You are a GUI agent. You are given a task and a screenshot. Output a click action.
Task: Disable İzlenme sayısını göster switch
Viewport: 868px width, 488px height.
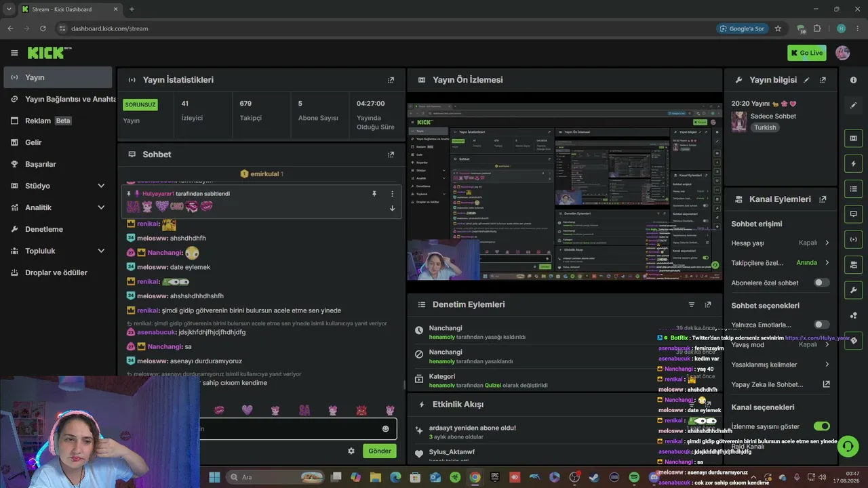822,426
